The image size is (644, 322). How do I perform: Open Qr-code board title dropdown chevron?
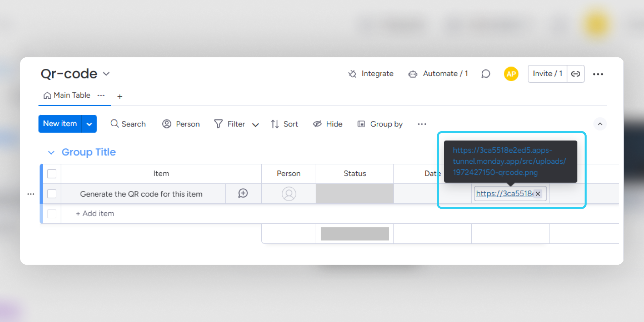106,74
